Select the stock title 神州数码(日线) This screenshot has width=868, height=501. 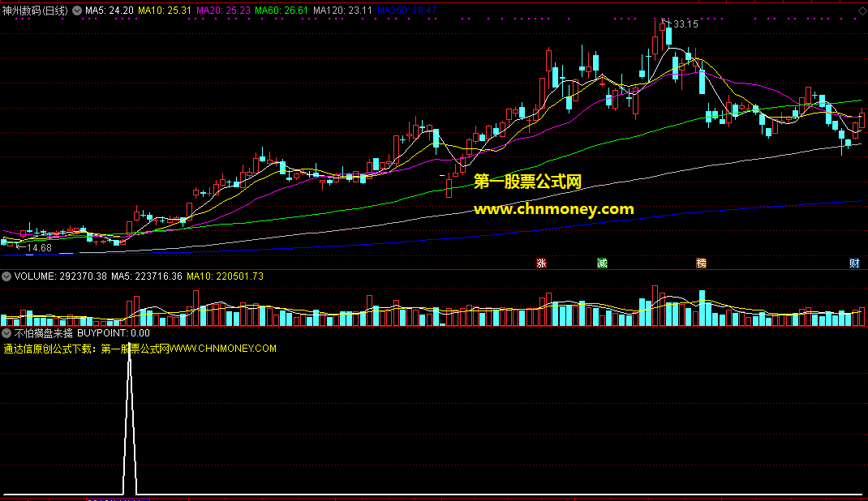click(x=35, y=11)
